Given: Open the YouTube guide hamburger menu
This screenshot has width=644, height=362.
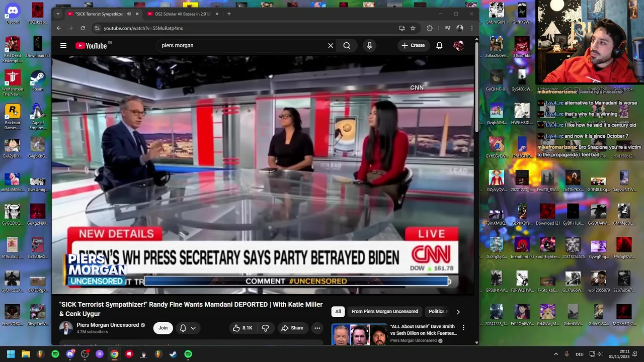Looking at the screenshot, I should 63,45.
